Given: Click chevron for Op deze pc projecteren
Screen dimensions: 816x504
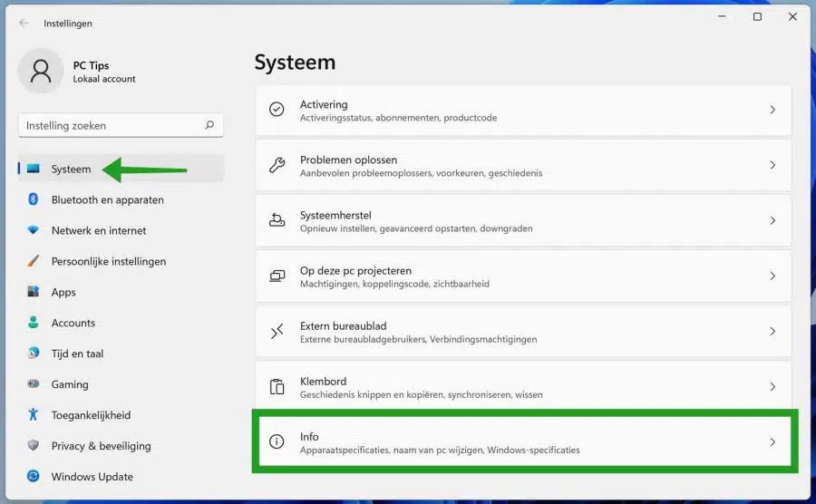Looking at the screenshot, I should pos(772,276).
